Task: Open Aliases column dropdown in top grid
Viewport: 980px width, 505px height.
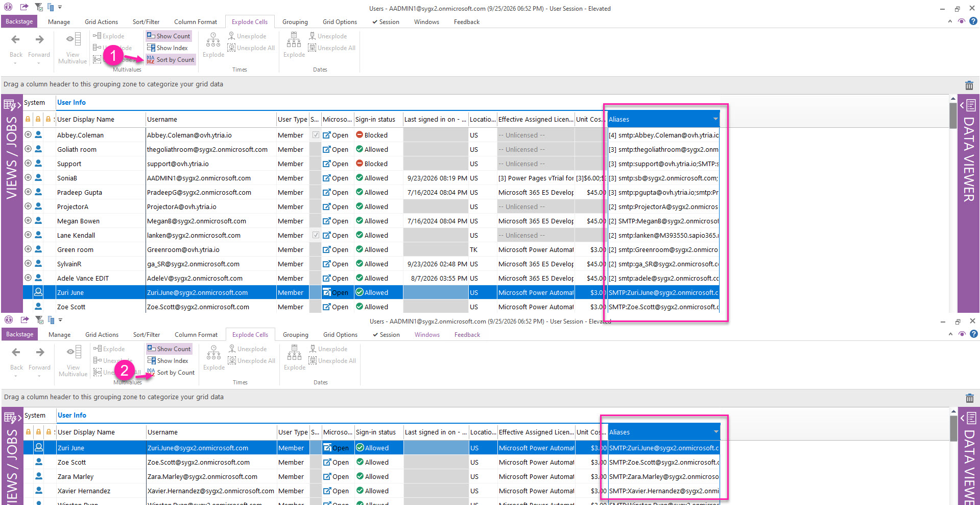Action: pos(715,119)
